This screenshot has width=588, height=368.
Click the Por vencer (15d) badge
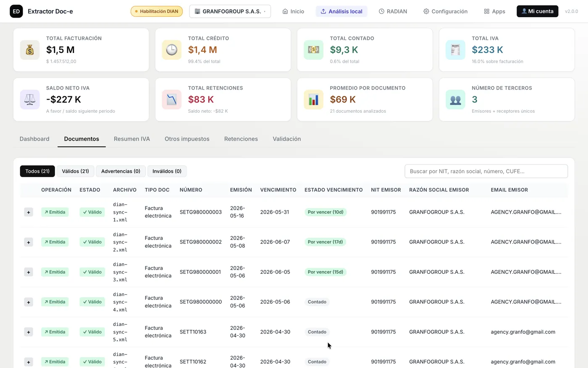pos(325,272)
